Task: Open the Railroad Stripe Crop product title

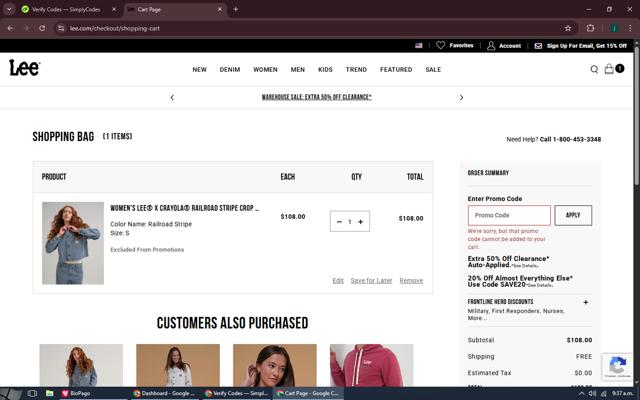Action: tap(184, 208)
